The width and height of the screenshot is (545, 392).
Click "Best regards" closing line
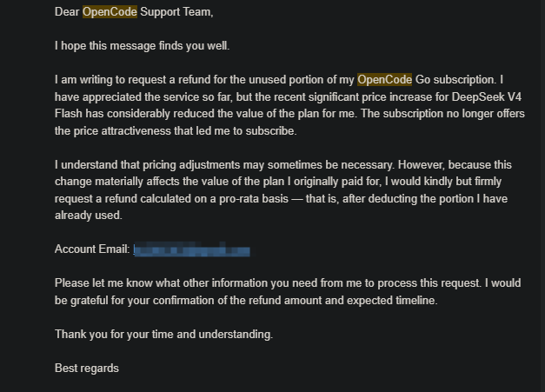point(87,368)
